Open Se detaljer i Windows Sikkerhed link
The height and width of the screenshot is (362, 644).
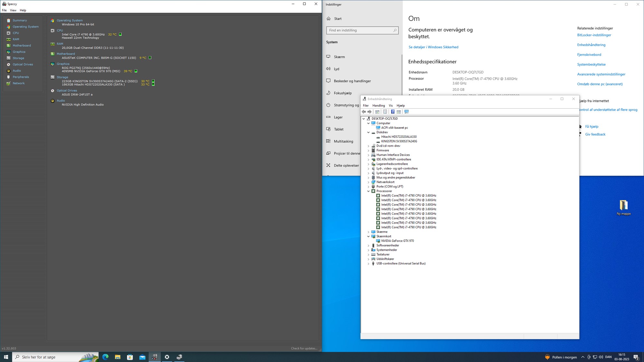coord(433,47)
